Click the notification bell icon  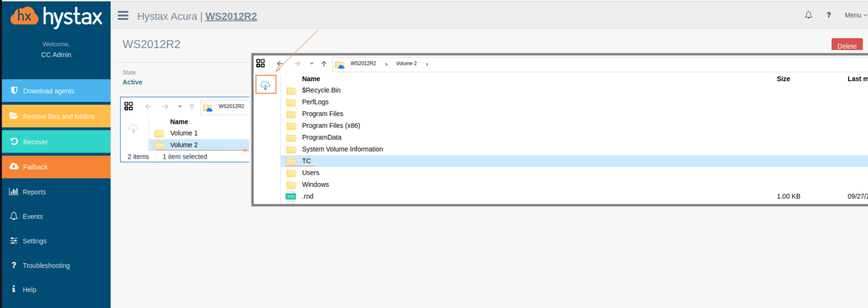coord(808,15)
